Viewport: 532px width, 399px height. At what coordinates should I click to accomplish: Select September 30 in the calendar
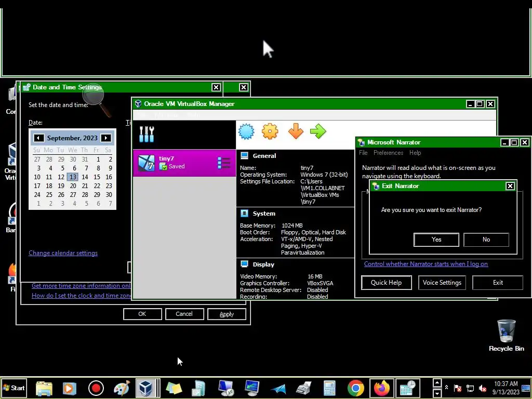coord(109,194)
